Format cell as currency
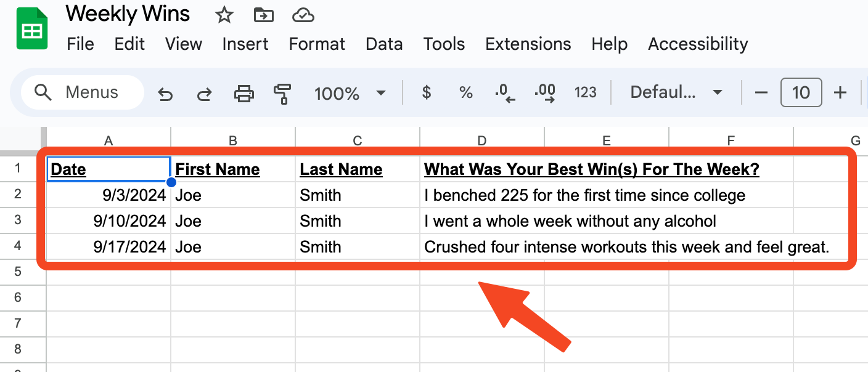Viewport: 868px width, 372px height. 426,93
